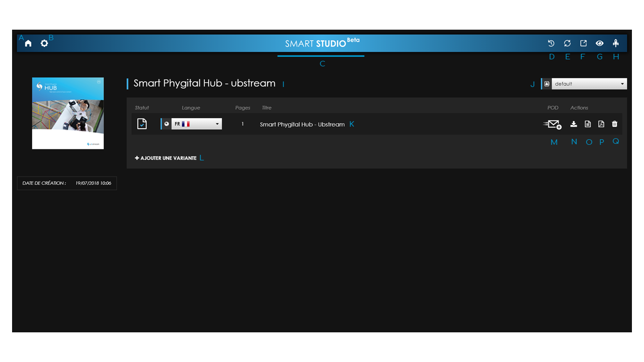Click the Pages column header
The width and height of the screenshot is (644, 362).
[x=243, y=108]
